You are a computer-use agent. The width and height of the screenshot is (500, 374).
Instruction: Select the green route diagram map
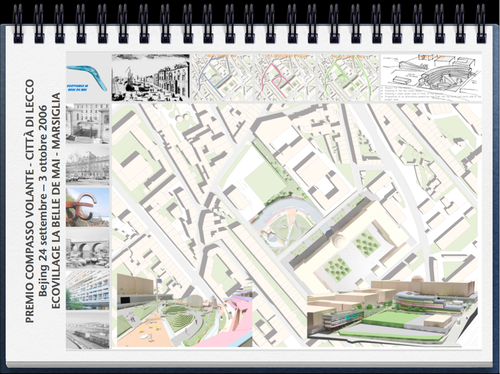(x=349, y=77)
